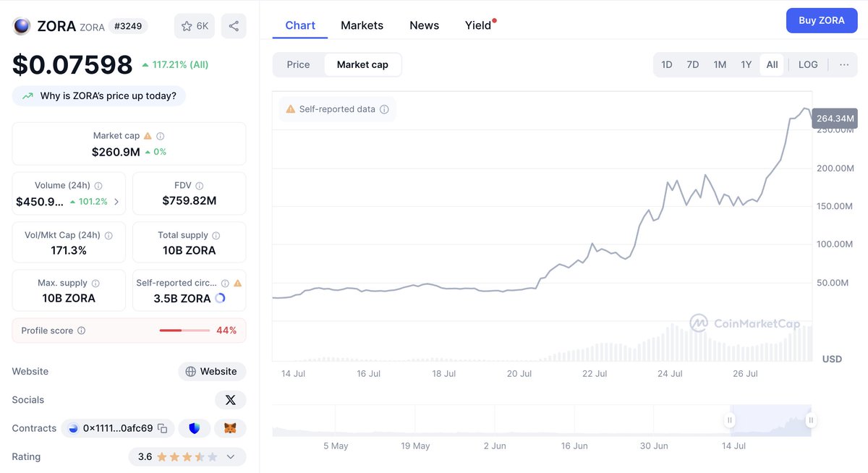The image size is (868, 473).
Task: Click the $260.9M market cap value
Action: (116, 152)
